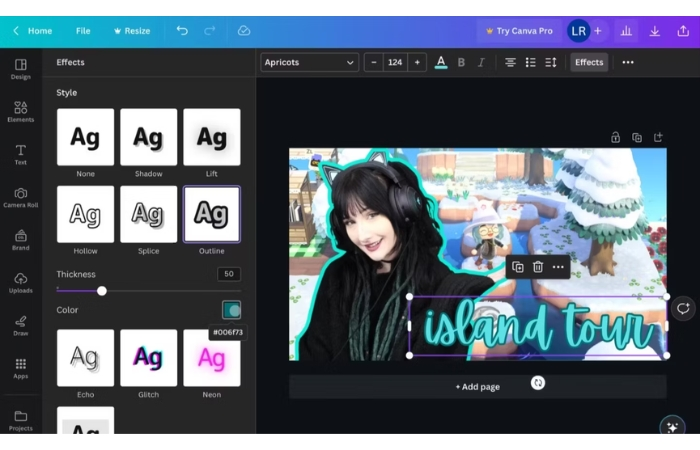The width and height of the screenshot is (700, 450).
Task: Toggle italic formatting
Action: [x=481, y=62]
